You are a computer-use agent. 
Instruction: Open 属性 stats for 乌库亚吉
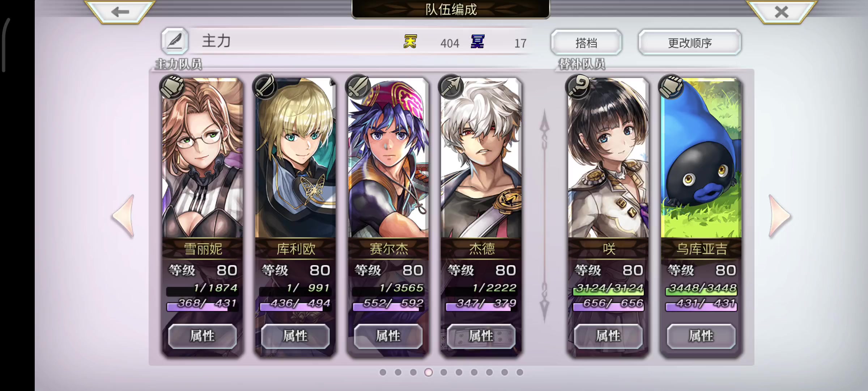click(x=701, y=336)
